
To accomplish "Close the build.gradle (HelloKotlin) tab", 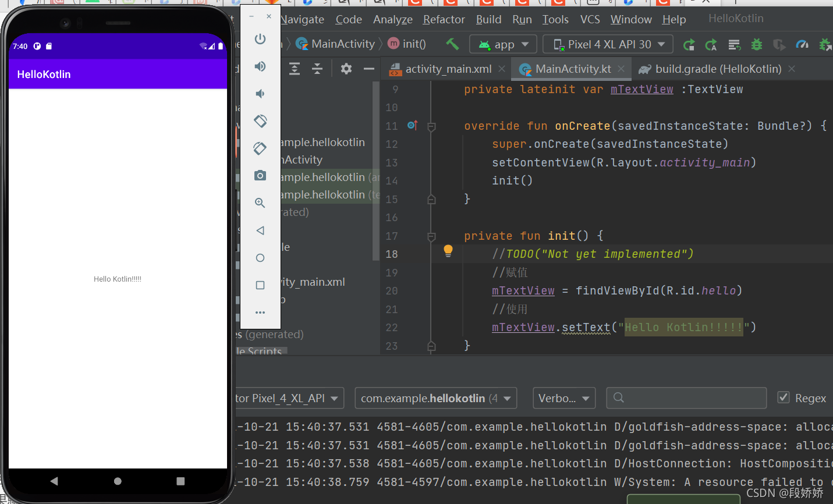I will tap(792, 69).
